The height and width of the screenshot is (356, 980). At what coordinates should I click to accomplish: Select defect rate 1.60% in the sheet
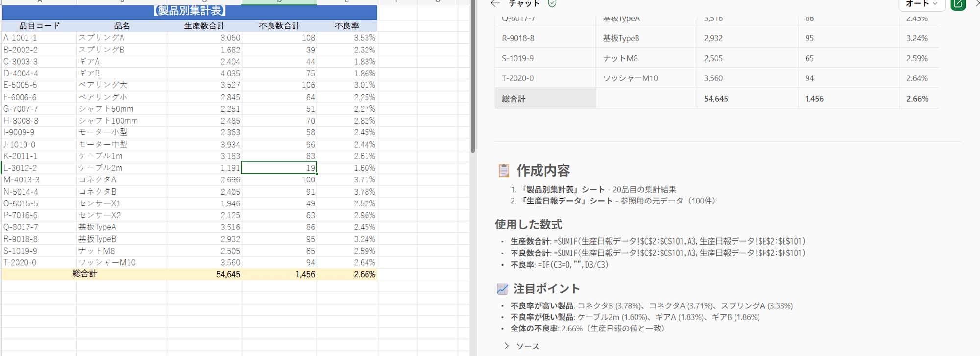click(x=347, y=168)
